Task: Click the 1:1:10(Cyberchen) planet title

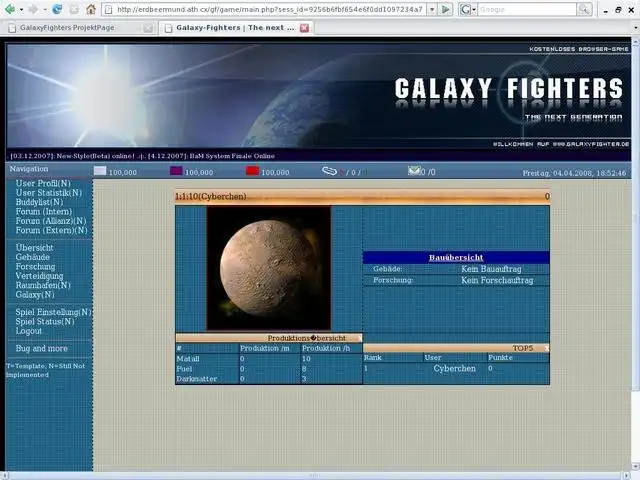Action: tap(211, 197)
